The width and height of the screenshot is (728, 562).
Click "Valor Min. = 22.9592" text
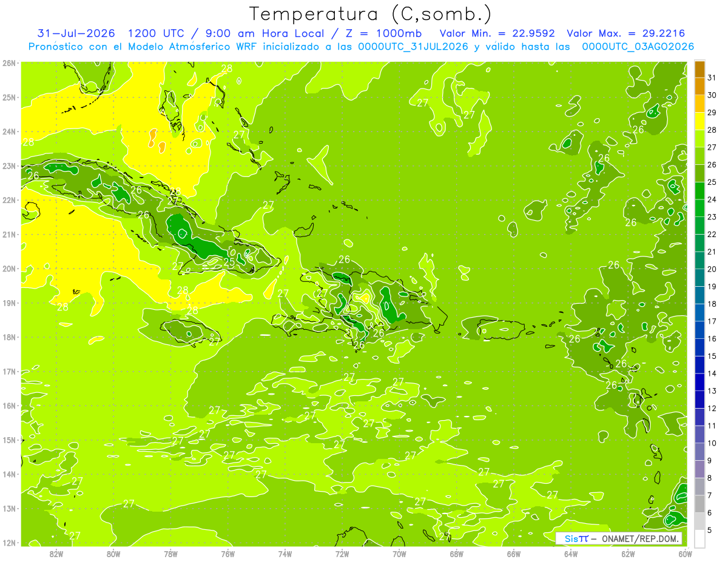pyautogui.click(x=497, y=33)
